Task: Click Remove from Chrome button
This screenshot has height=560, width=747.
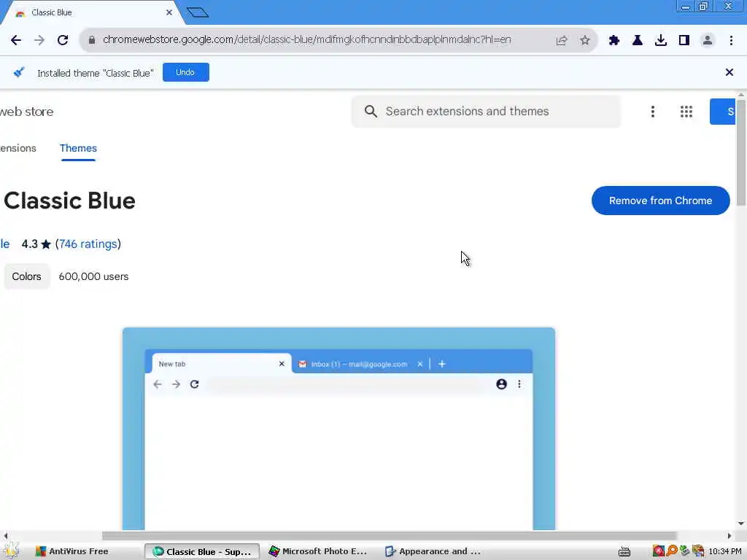Action: 660,201
